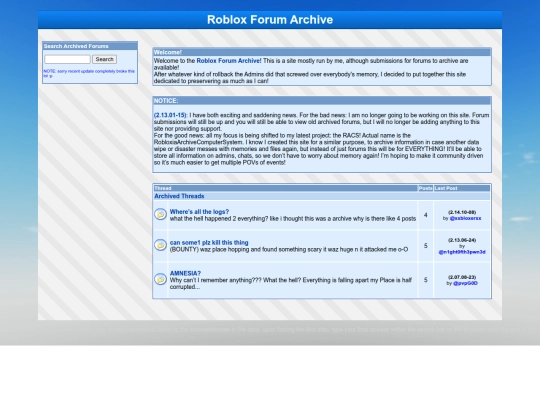Visit the @xxbloxerxx user profile
Viewport: 540px width, 405px height.
pyautogui.click(x=465, y=218)
